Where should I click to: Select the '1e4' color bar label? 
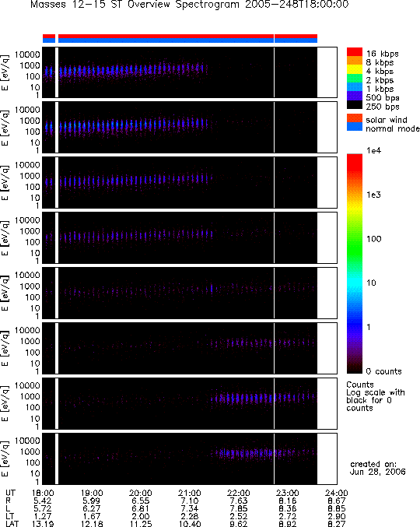coord(373,150)
